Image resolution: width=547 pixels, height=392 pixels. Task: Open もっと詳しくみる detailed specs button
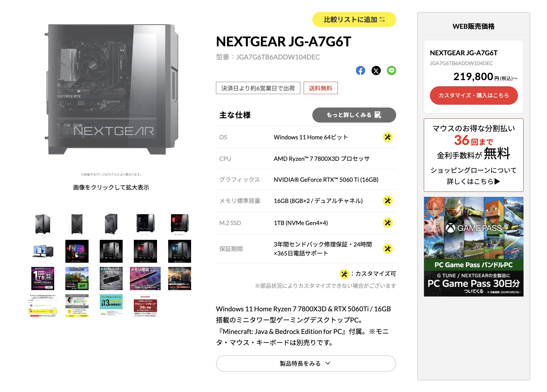354,115
